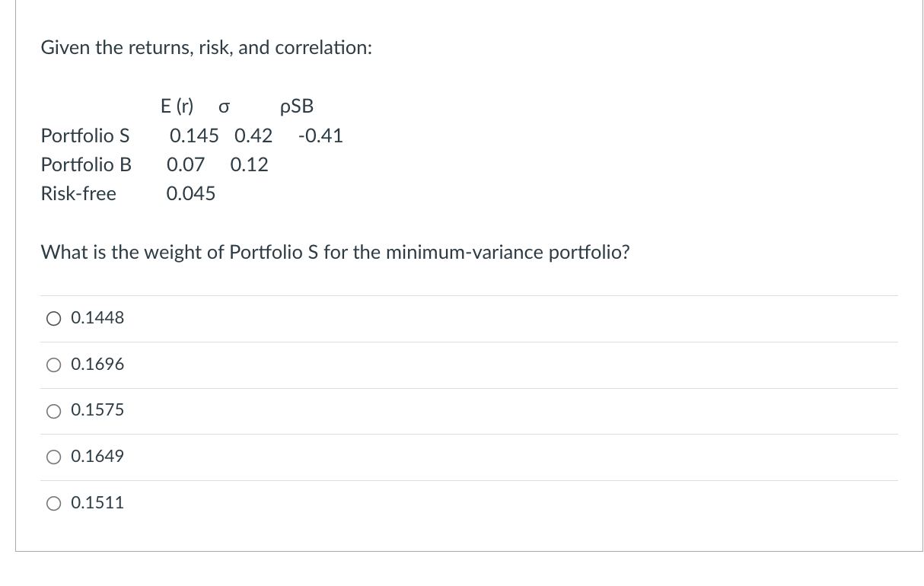Viewport: 924px width, 586px height.
Task: Click the E (r) column header
Action: pos(177,107)
